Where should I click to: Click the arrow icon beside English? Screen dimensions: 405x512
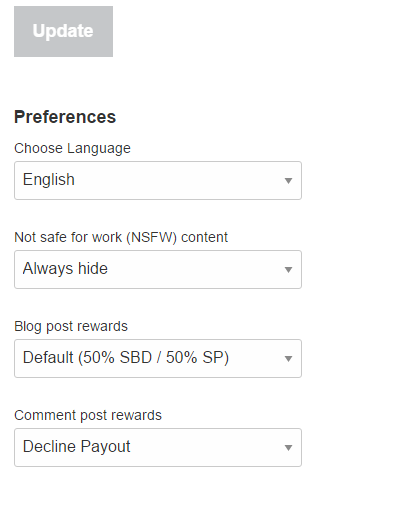click(x=288, y=181)
